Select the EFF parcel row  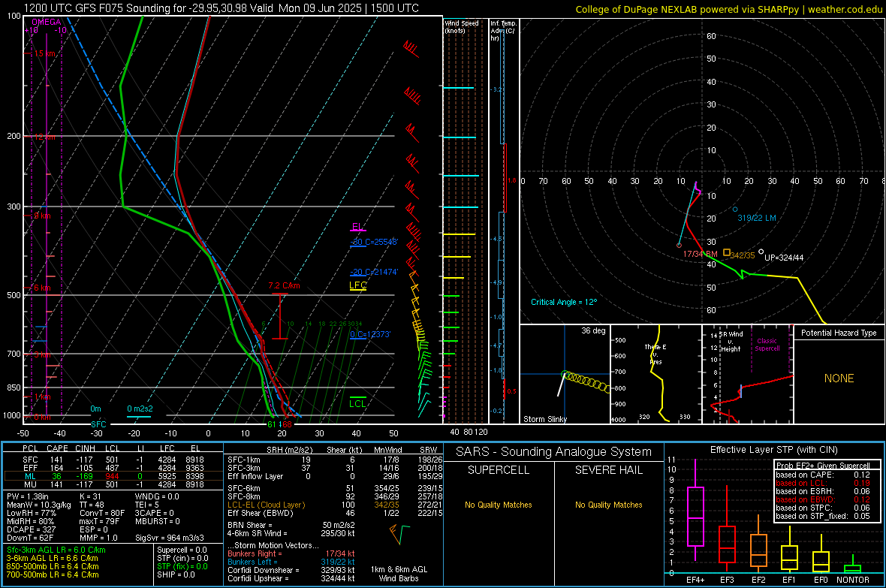pyautogui.click(x=113, y=468)
